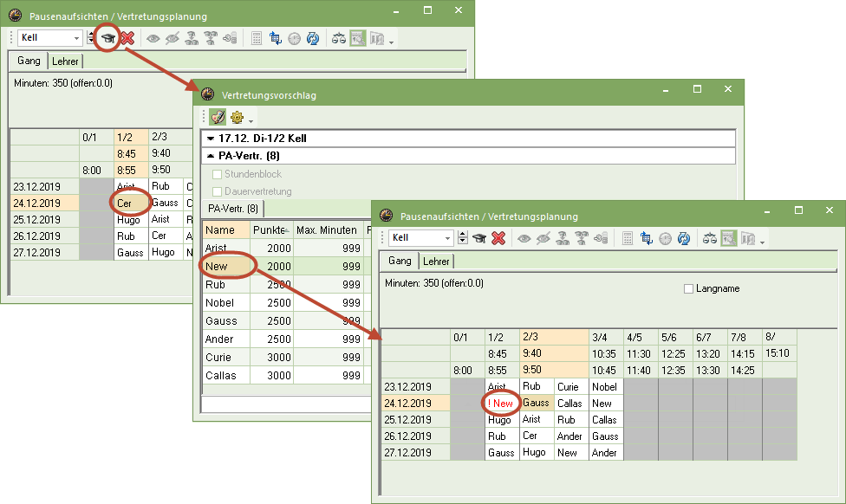Select the Nobel row in suggestion list
Screen dimensions: 846x504
pyautogui.click(x=287, y=303)
